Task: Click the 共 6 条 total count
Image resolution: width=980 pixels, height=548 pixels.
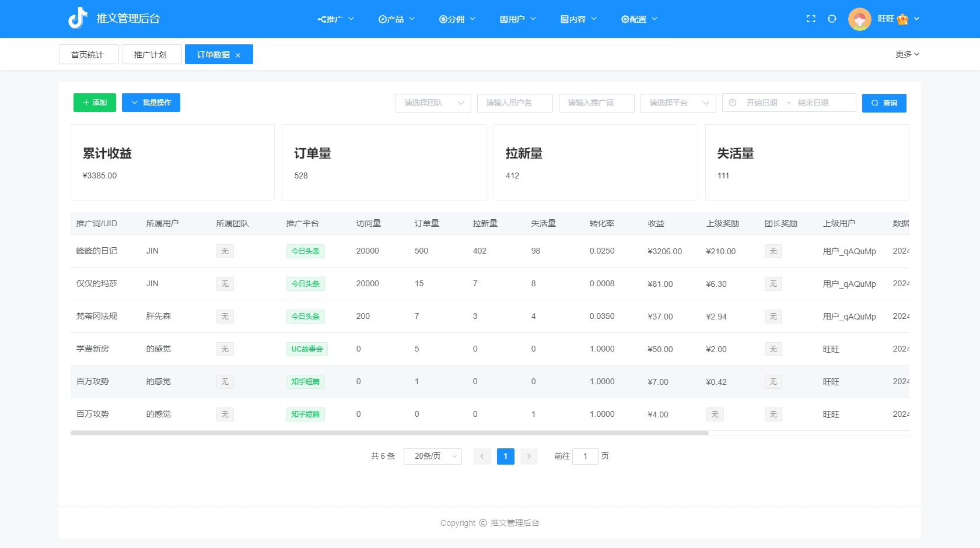Action: 383,456
